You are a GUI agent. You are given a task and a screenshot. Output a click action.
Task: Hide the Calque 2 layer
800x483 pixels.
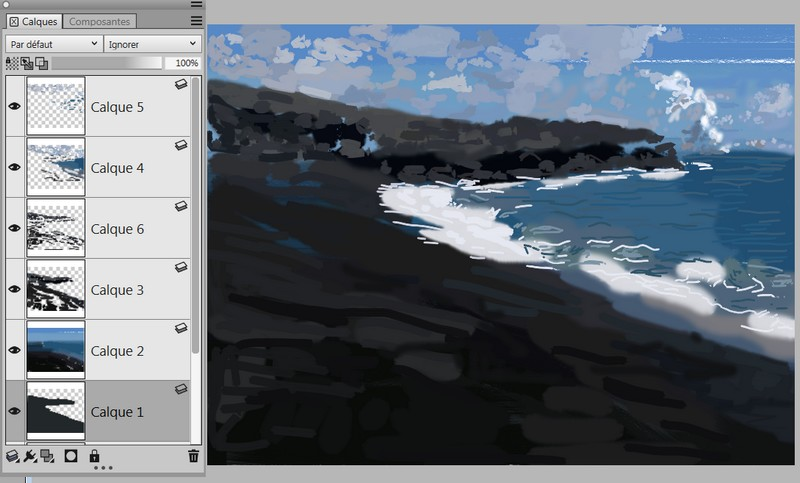pos(15,350)
